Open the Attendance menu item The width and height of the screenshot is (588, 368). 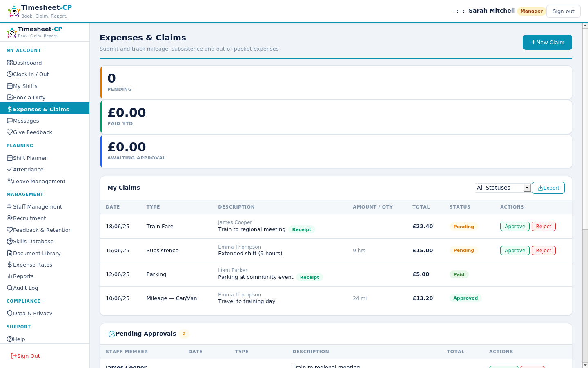[45, 169]
